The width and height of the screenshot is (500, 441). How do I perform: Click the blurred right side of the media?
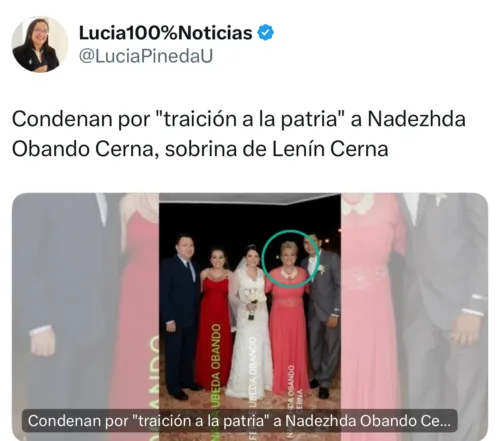[x=414, y=317]
